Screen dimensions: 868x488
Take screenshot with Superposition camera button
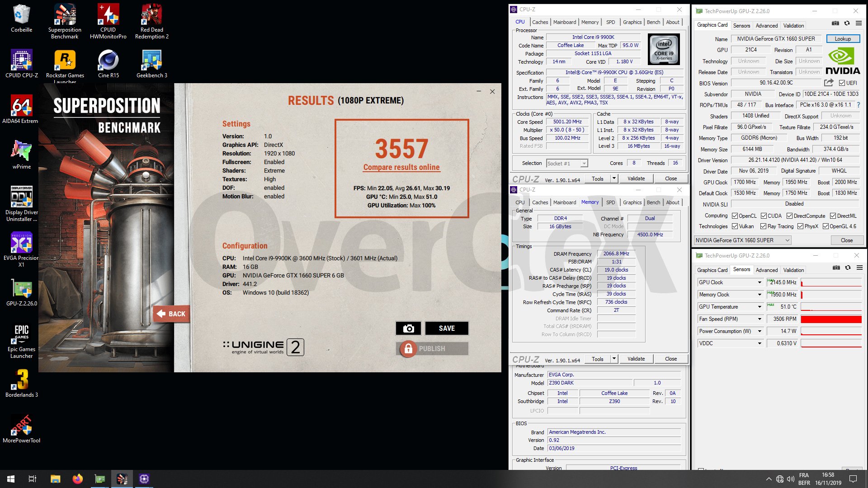click(x=408, y=328)
